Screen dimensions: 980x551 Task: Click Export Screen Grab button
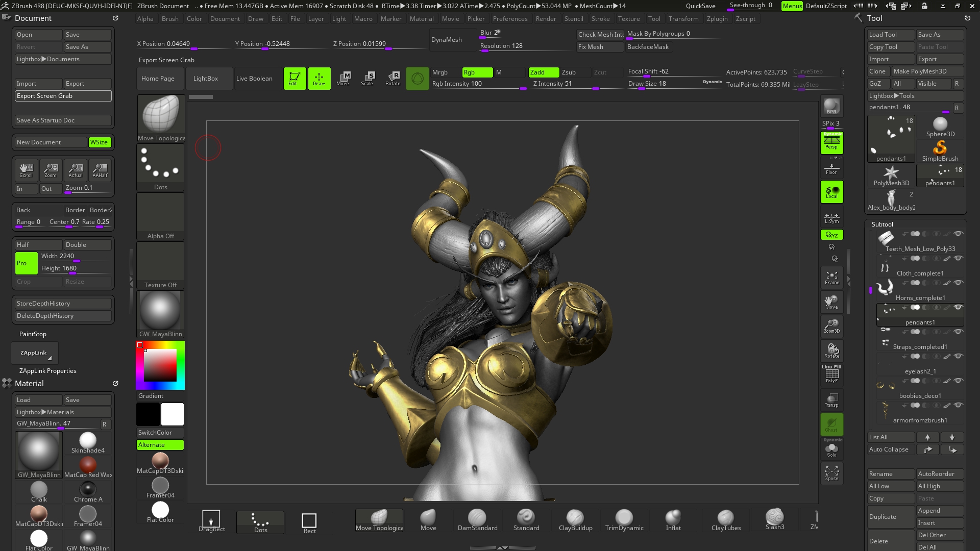tap(63, 96)
